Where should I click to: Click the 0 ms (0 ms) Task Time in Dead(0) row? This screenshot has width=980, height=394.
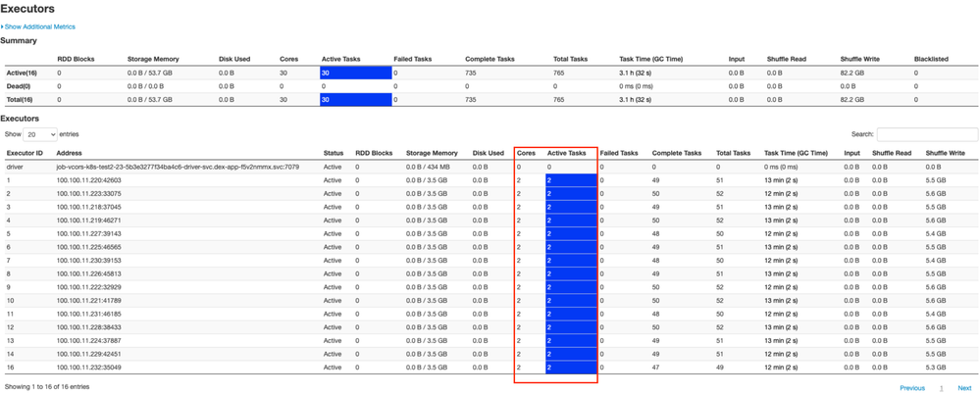637,86
